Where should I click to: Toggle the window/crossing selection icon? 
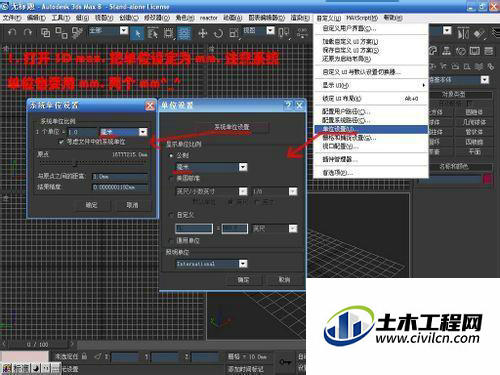184,33
